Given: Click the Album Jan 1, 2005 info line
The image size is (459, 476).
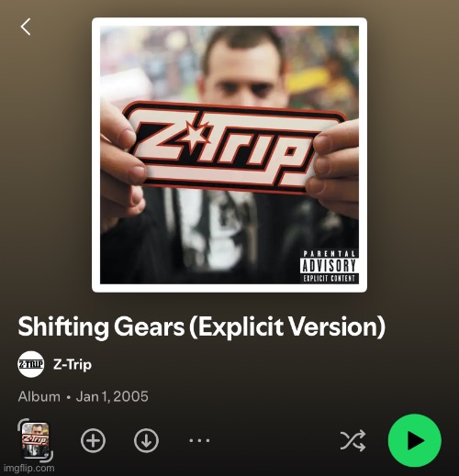Looking at the screenshot, I should (x=84, y=396).
